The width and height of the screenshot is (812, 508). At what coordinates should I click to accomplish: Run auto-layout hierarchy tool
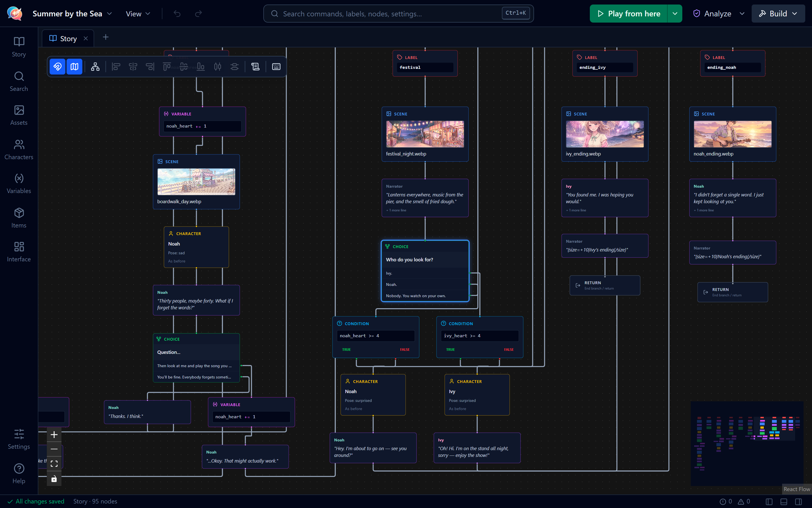coord(95,67)
